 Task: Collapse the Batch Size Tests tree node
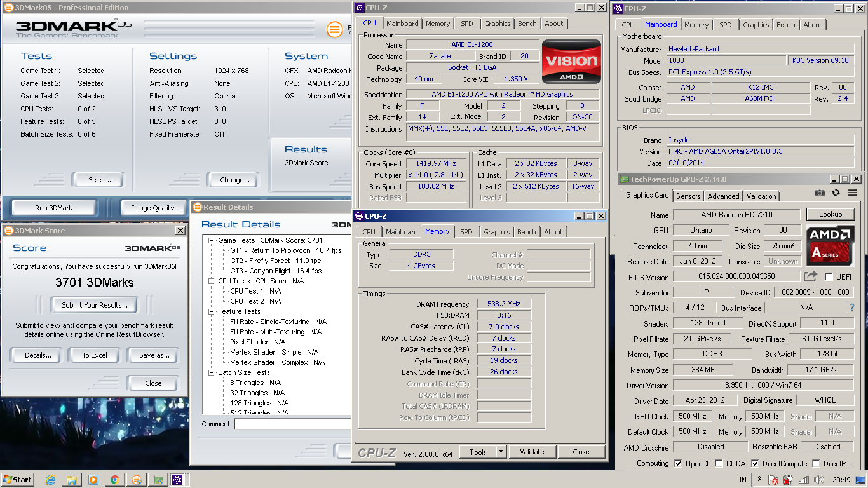tap(212, 372)
